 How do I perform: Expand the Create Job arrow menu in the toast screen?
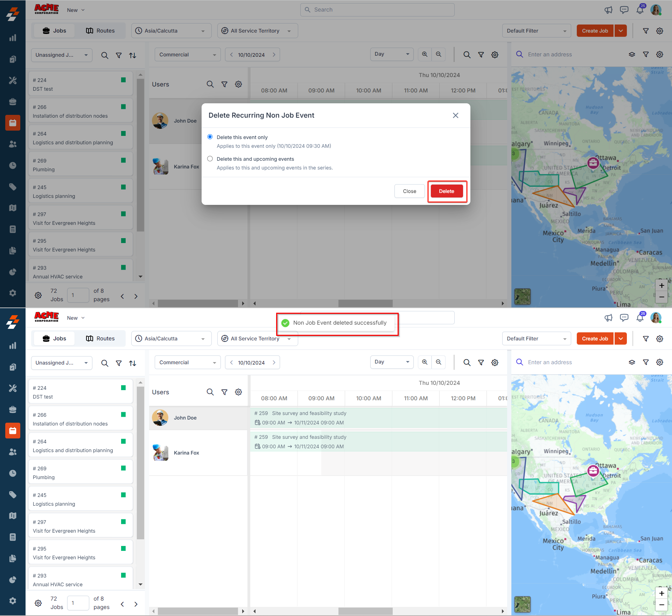tap(621, 339)
